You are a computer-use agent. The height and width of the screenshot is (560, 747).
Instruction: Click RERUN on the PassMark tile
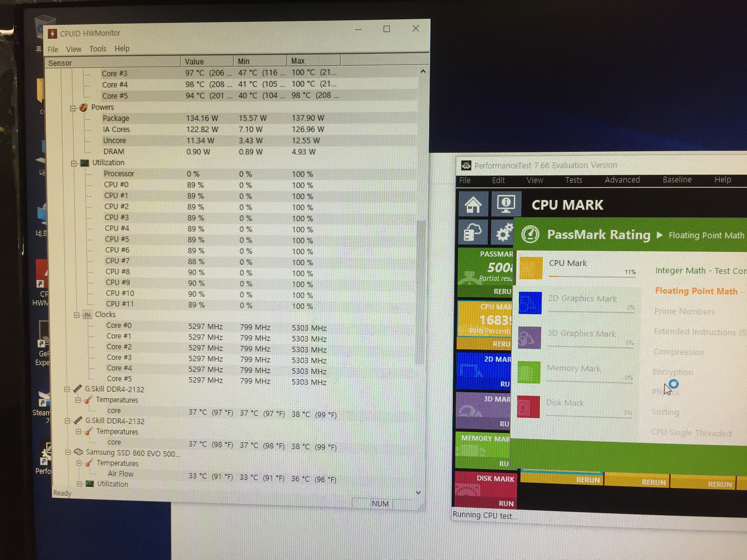click(x=503, y=291)
